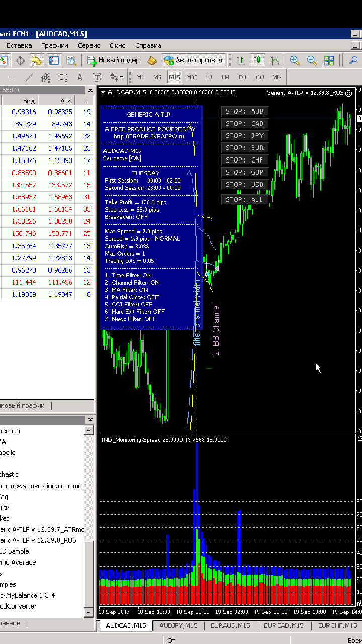Switch chart to bar chart mode
Screen dimensions: 362x644
coord(241,60)
